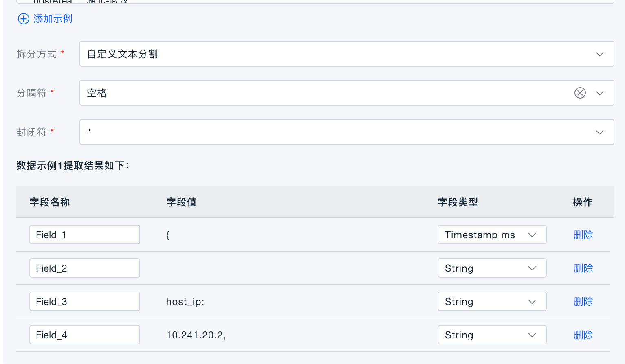
Task: Open the Field_3 field type dropdown
Action: pos(492,301)
